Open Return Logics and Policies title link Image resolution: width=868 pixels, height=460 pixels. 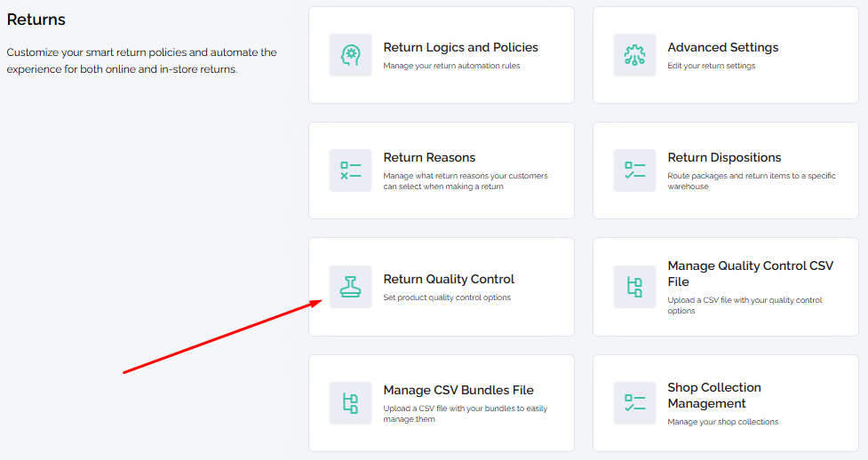click(460, 48)
